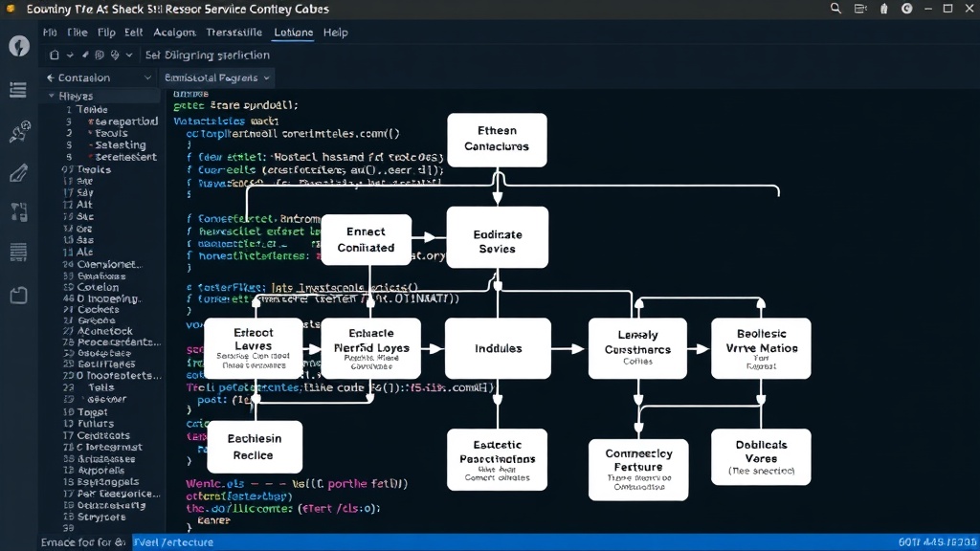
Task: Open search with the magnifier icon
Action: coord(835,9)
